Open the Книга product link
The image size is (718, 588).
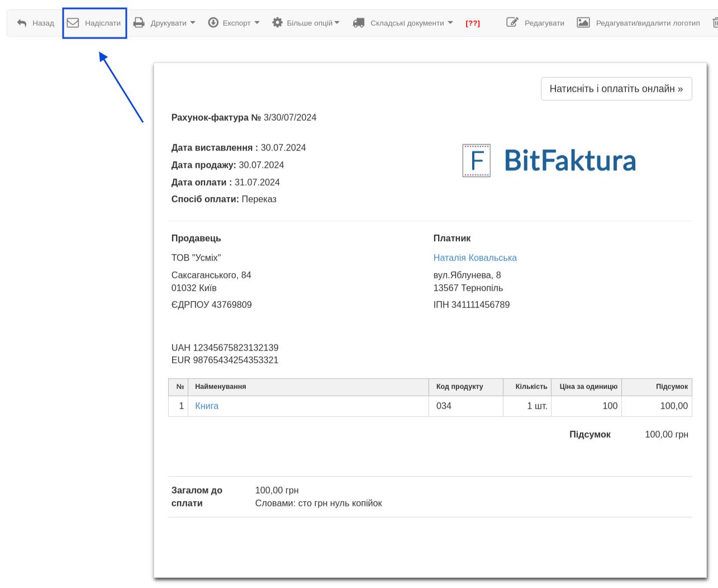tap(207, 406)
